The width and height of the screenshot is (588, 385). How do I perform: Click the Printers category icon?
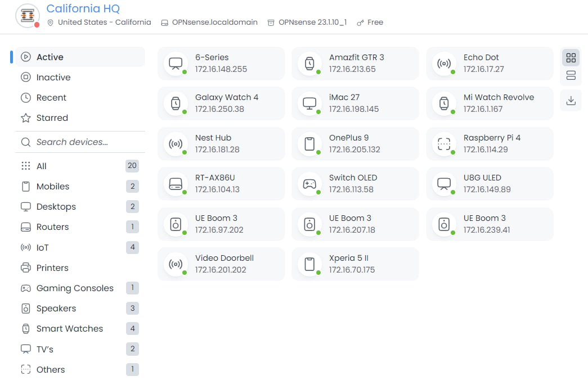point(25,268)
